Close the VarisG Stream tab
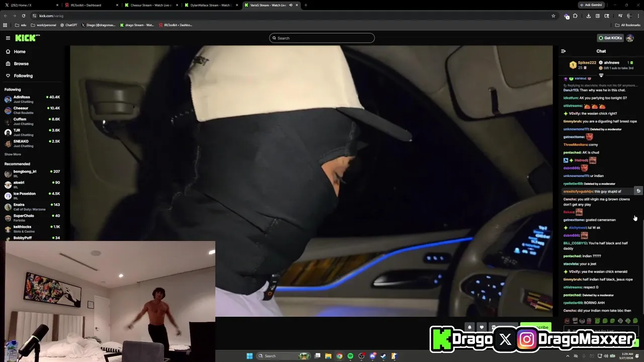 pyautogui.click(x=297, y=5)
